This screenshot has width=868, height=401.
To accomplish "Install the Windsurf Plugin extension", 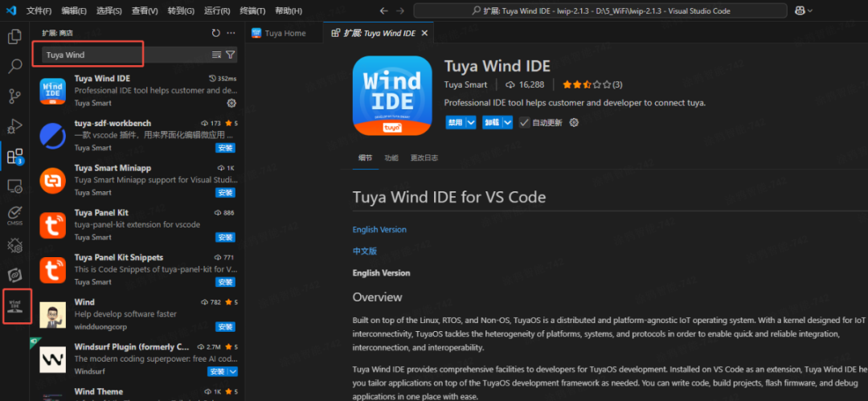I will pyautogui.click(x=218, y=371).
